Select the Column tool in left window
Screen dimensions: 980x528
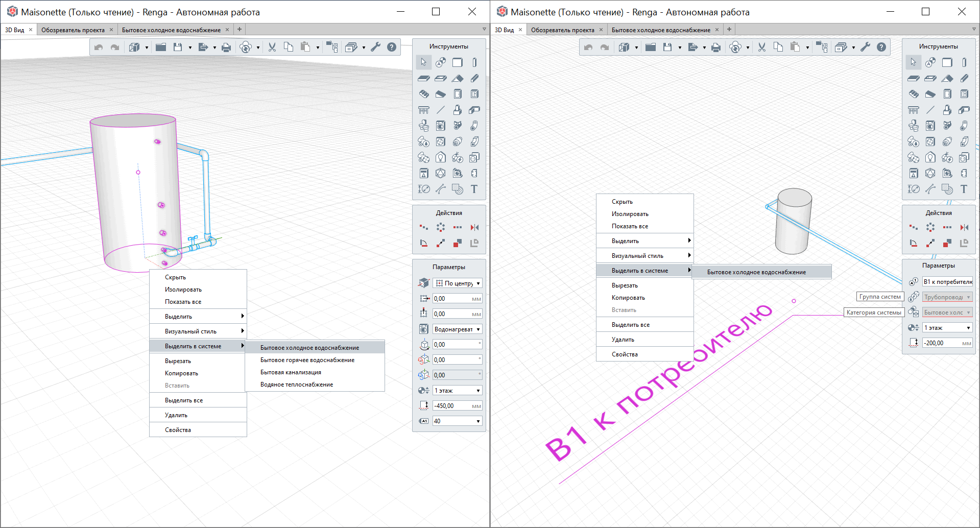pyautogui.click(x=474, y=62)
